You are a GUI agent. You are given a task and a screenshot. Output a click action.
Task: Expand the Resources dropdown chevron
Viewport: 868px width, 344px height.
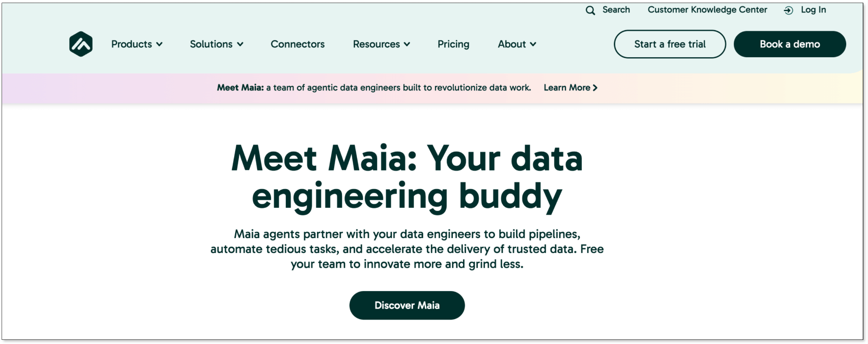point(407,45)
